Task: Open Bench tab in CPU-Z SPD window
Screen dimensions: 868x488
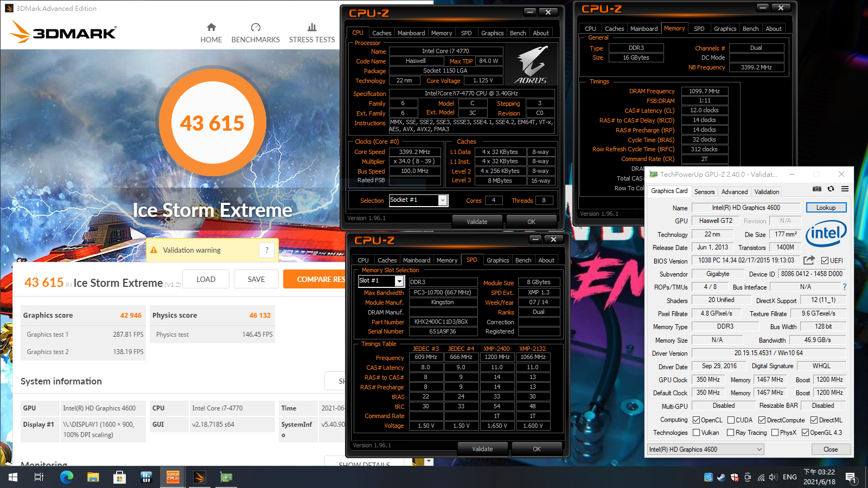Action: [523, 260]
